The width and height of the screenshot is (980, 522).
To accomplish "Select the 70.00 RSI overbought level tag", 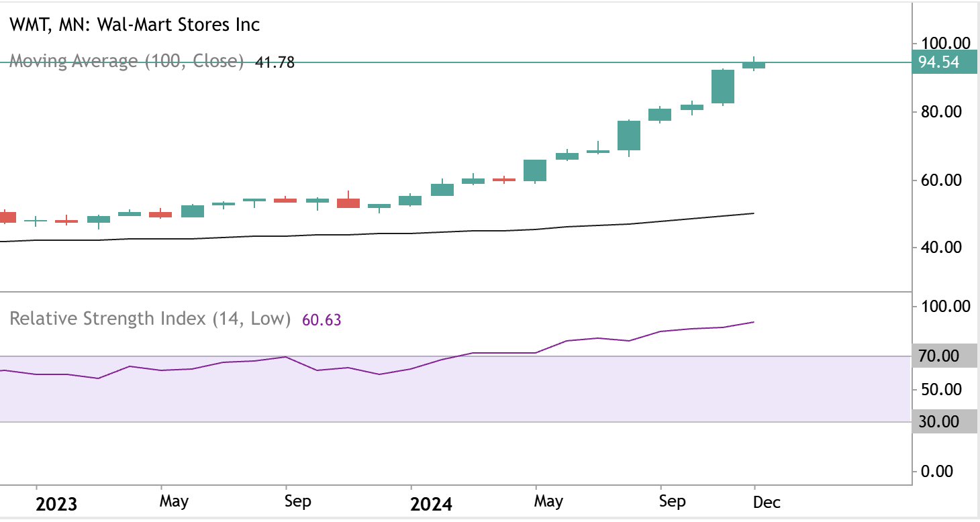I will pyautogui.click(x=944, y=356).
